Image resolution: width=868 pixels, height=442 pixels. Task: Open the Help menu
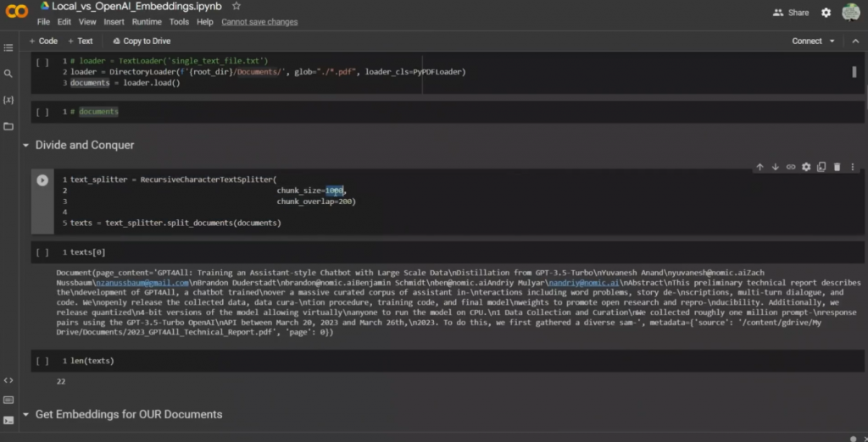(205, 22)
